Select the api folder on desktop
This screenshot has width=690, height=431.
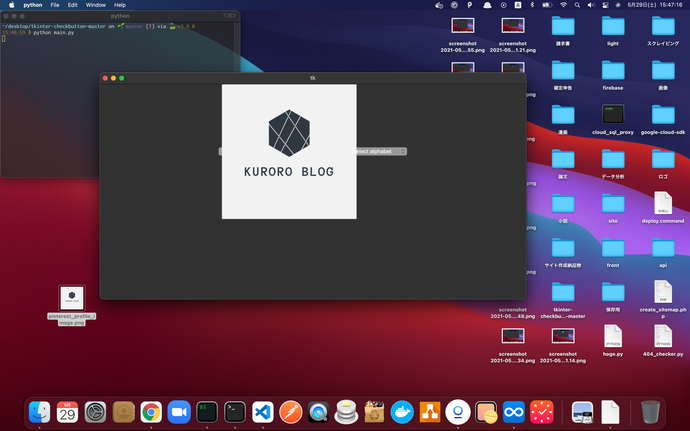pos(663,252)
